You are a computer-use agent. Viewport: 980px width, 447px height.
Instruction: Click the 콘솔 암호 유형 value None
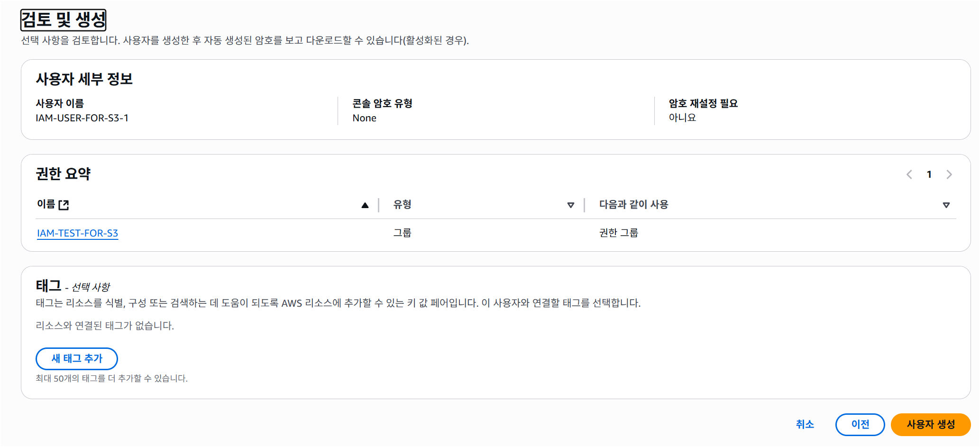click(x=364, y=118)
